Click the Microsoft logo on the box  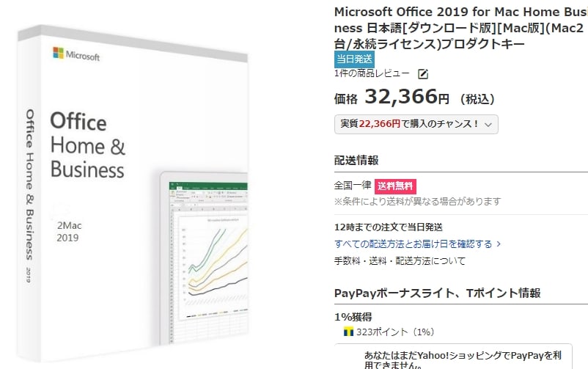tap(77, 54)
